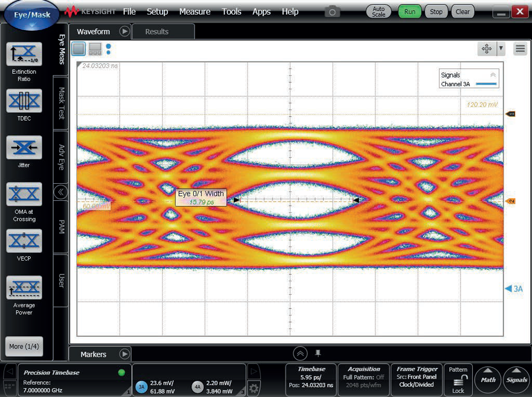
Task: Collapse the Signals legend box
Action: click(x=492, y=75)
